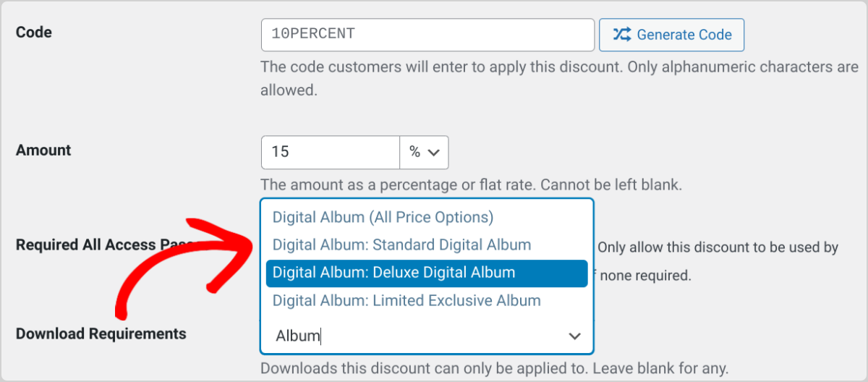Select the highlighted Deluxe Digital Album option
This screenshot has width=868, height=382.
tap(427, 273)
